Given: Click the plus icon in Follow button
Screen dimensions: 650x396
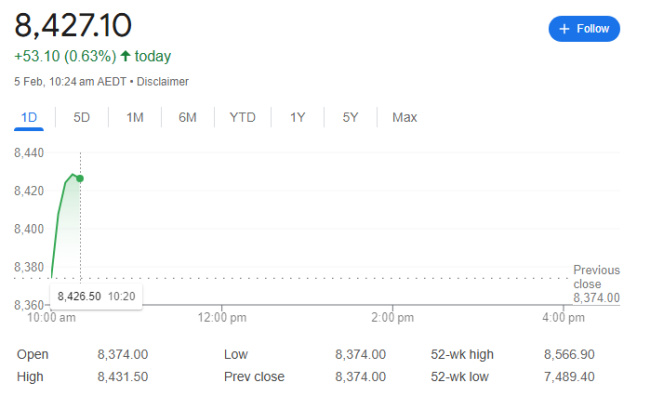Looking at the screenshot, I should tap(564, 29).
